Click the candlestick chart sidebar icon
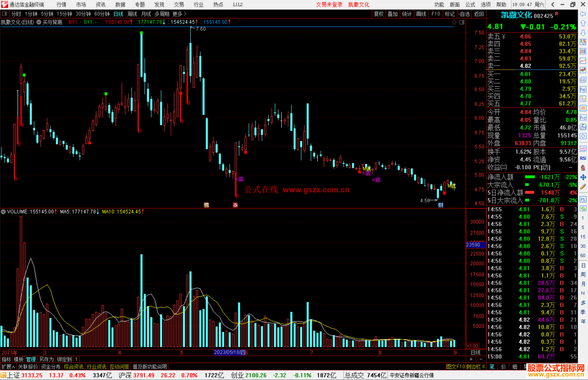Screen dimensions: 588x380 (583, 70)
